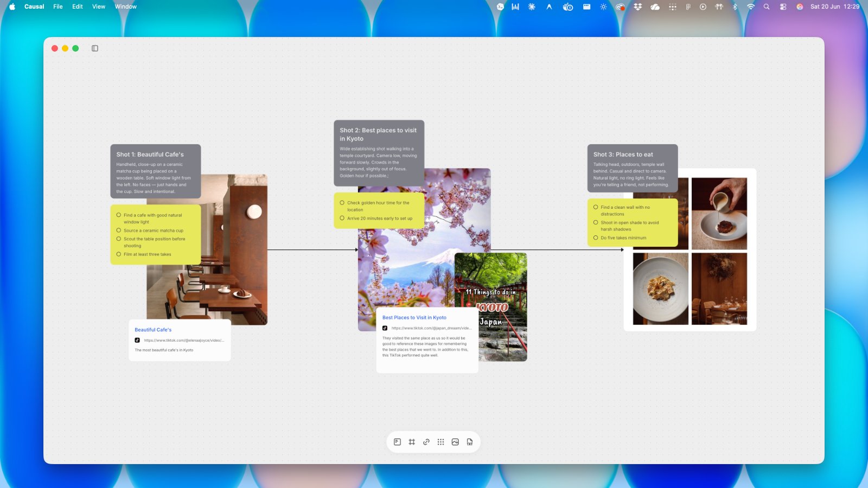Screen dimensions: 868x488
Task: Toggle the sidebar panel icon
Action: (95, 48)
